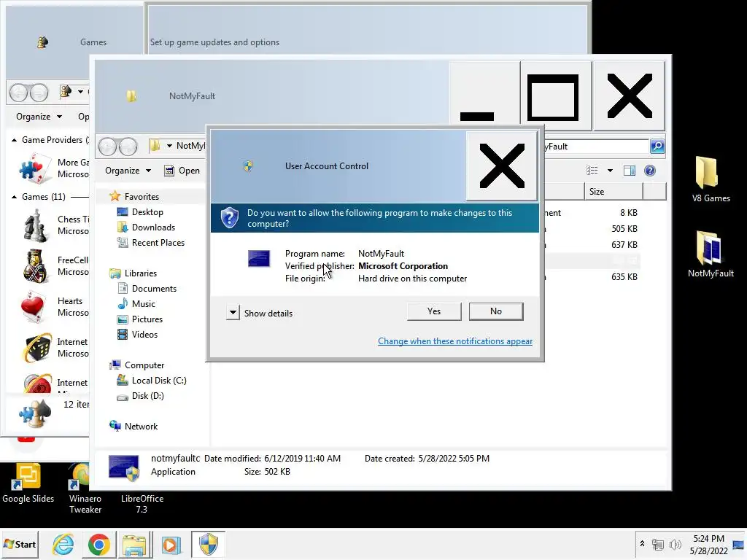Launch Internet Explorer from taskbar
Screen dimensions: 747x560
click(x=63, y=544)
